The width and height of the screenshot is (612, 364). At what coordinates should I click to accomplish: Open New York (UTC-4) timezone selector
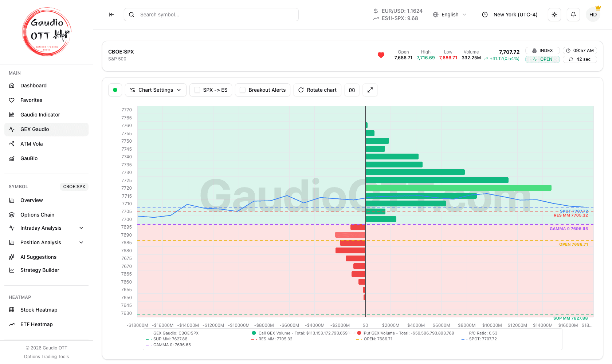510,15
